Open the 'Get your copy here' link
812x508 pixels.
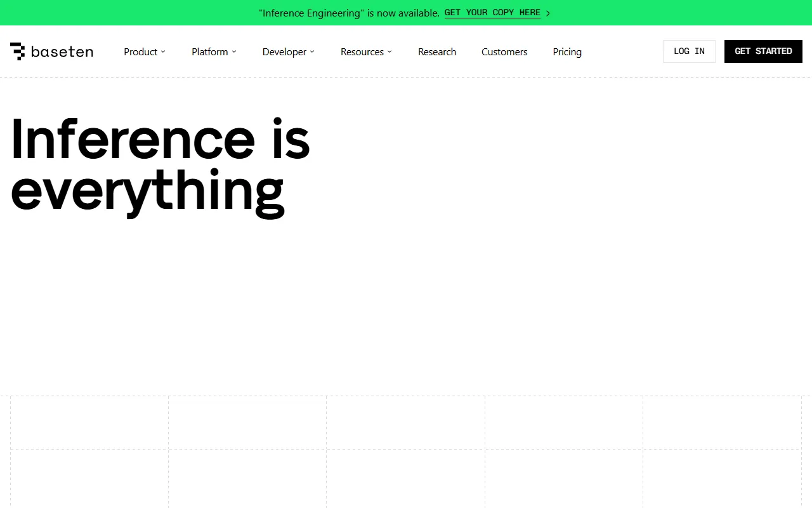[492, 13]
